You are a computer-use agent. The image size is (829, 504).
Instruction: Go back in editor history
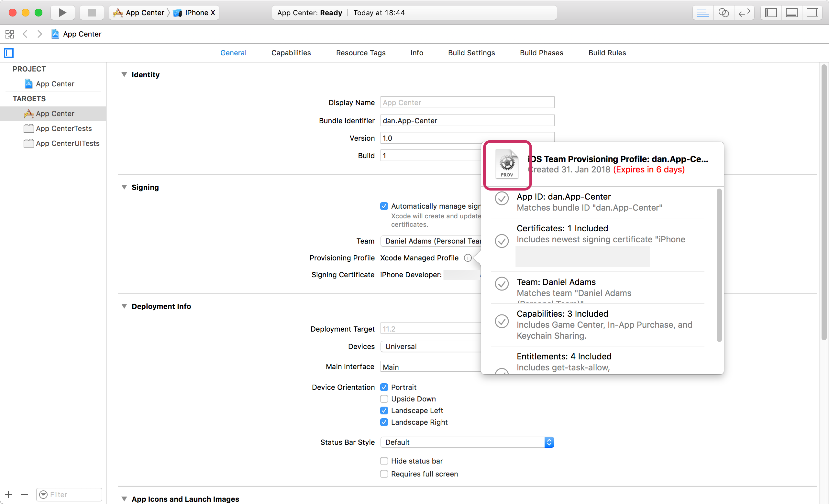click(x=25, y=34)
